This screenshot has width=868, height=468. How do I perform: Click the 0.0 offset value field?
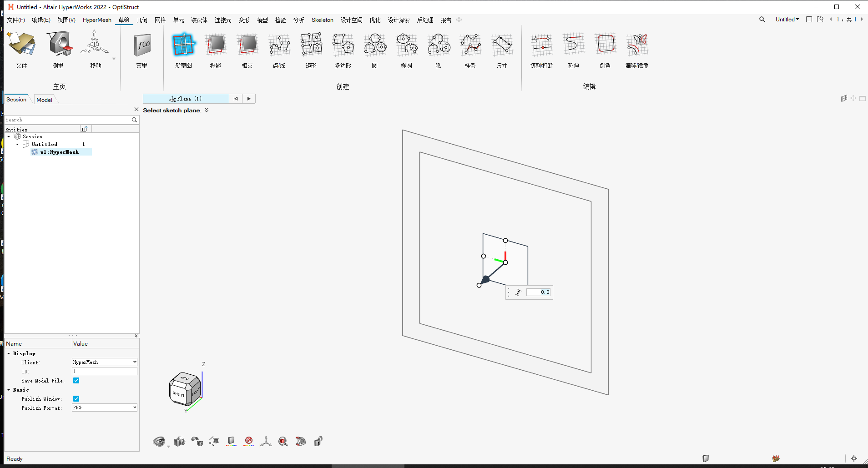pos(539,292)
